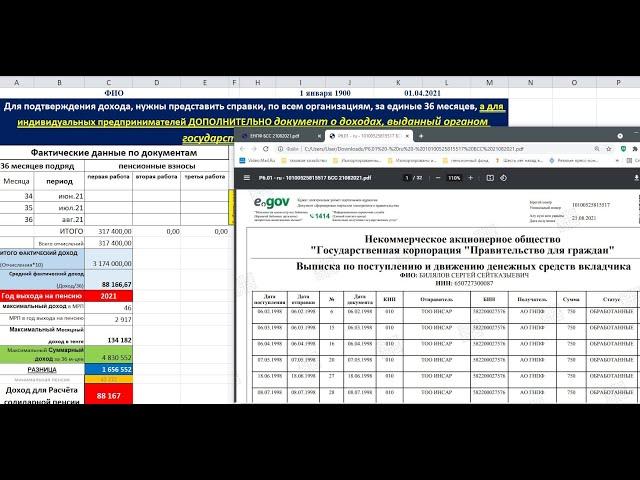
Task: Open the green shield extension
Action: pyautogui.click(x=623, y=149)
